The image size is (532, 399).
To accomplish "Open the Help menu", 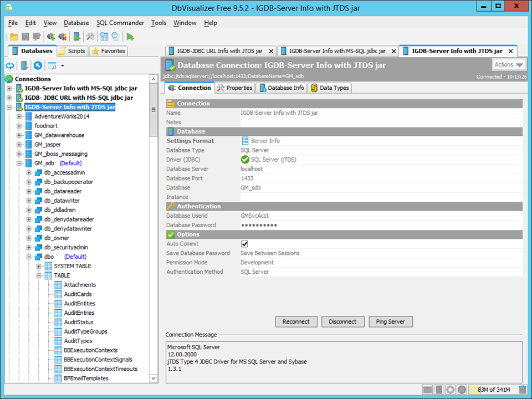I will (x=211, y=23).
